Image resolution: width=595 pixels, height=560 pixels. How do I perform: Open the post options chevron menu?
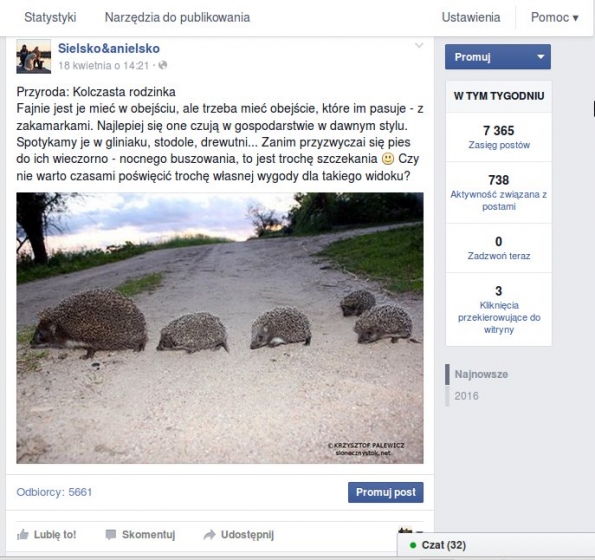click(419, 46)
